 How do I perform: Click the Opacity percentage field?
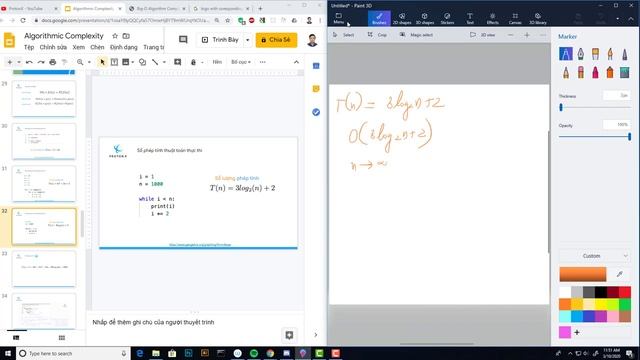(x=617, y=125)
